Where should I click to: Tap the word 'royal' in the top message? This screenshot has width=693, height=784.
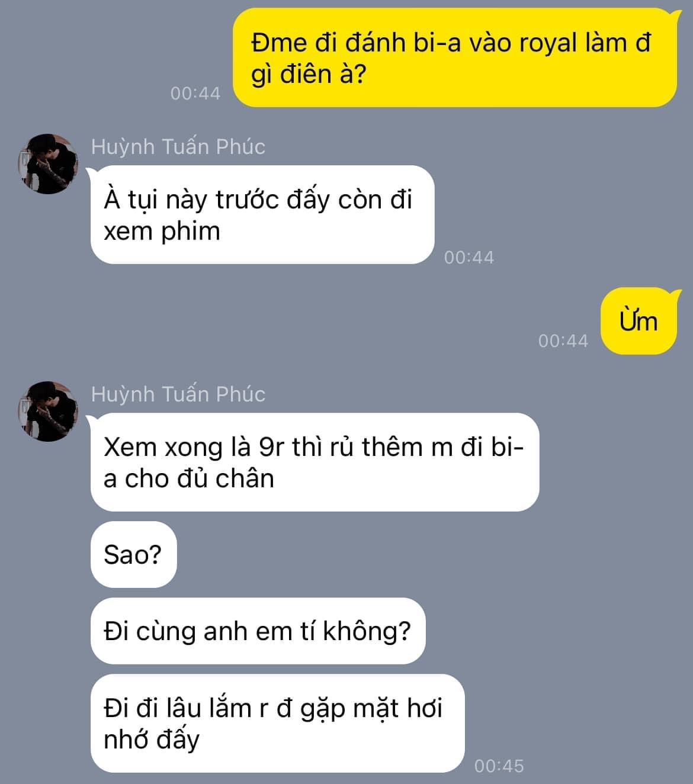(547, 43)
